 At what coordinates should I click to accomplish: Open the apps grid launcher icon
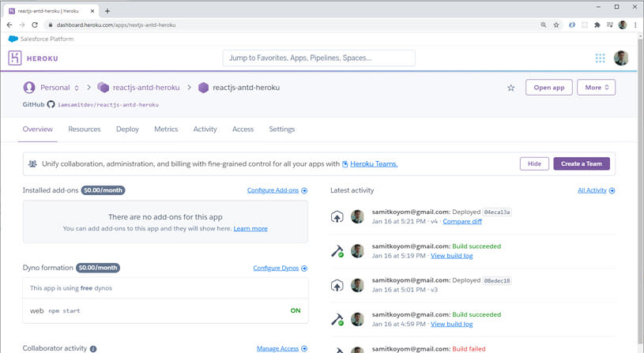[x=600, y=58]
